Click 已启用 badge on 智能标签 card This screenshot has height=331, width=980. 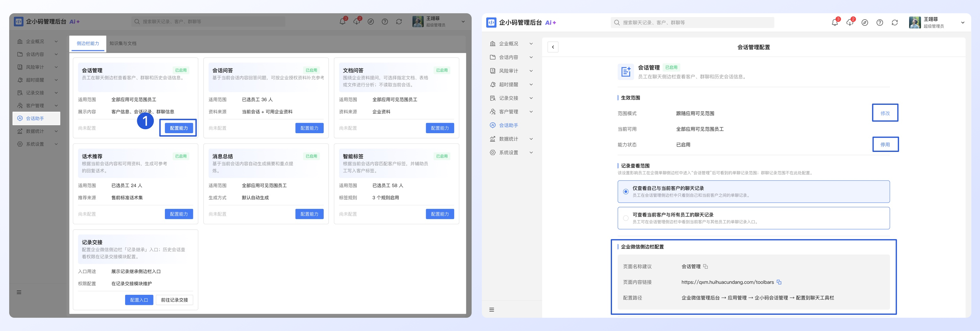click(442, 156)
